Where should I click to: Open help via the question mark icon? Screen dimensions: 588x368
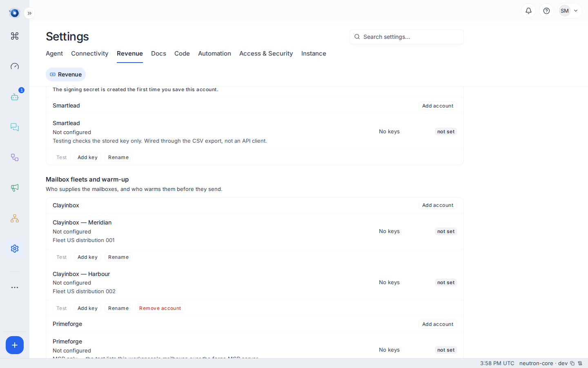tap(546, 11)
